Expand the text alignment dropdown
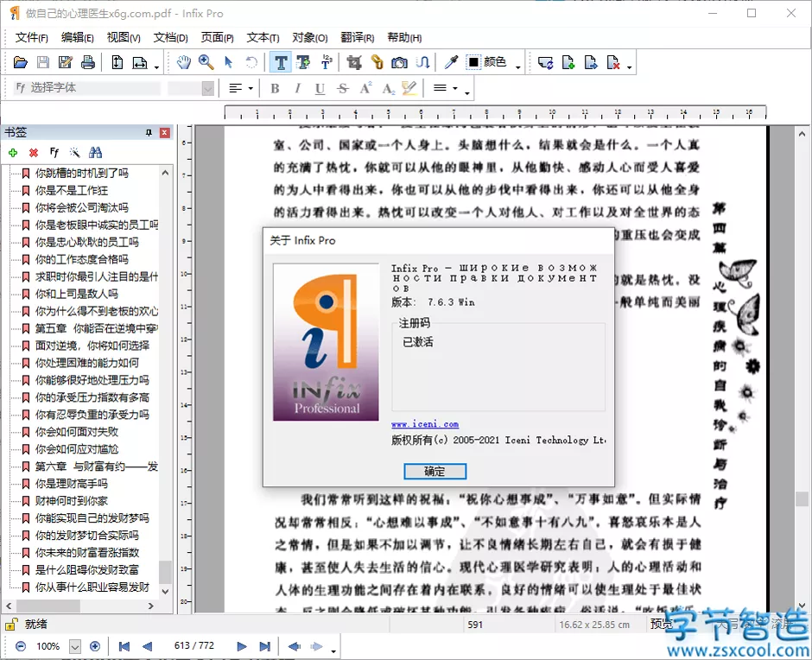This screenshot has height=660, width=812. 251,89
